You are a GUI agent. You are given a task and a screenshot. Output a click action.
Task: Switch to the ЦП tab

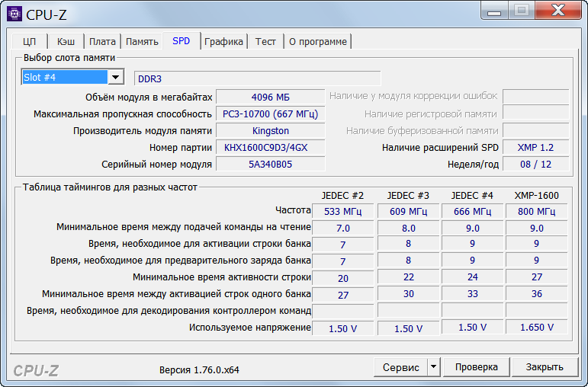click(x=30, y=41)
